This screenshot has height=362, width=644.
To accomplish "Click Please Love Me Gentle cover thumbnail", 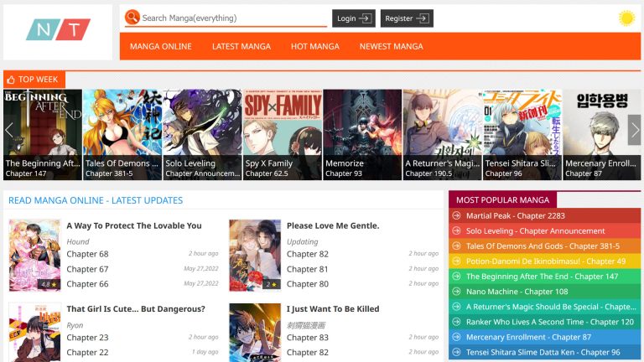I will pyautogui.click(x=255, y=255).
